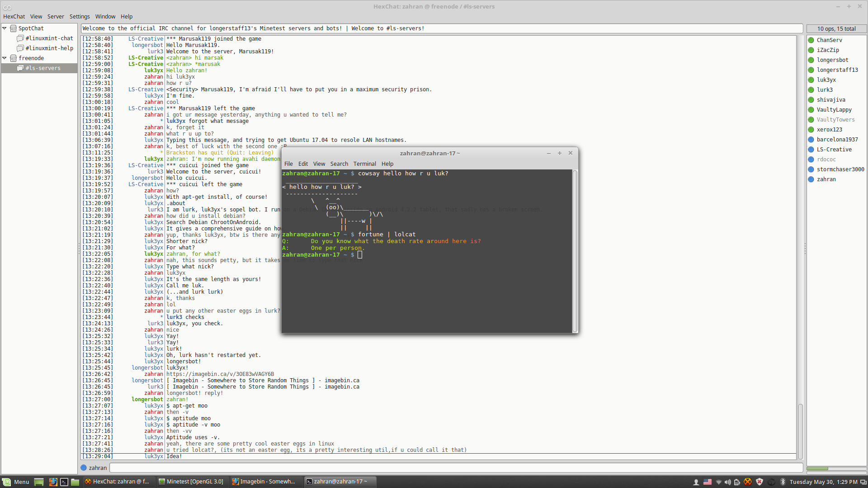Image resolution: width=868 pixels, height=488 pixels.
Task: Open the wireless network tray icon
Action: (x=718, y=482)
